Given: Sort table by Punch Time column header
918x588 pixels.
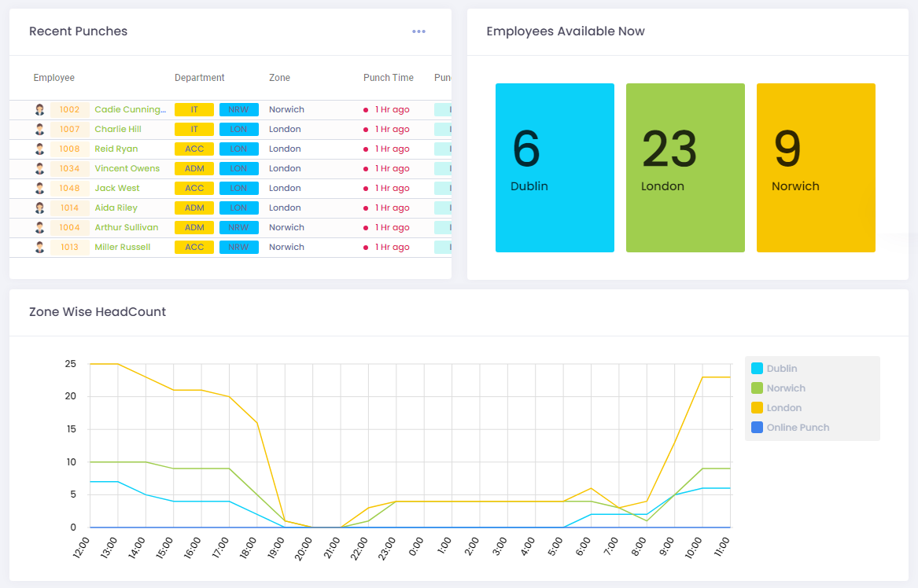Looking at the screenshot, I should click(x=388, y=78).
